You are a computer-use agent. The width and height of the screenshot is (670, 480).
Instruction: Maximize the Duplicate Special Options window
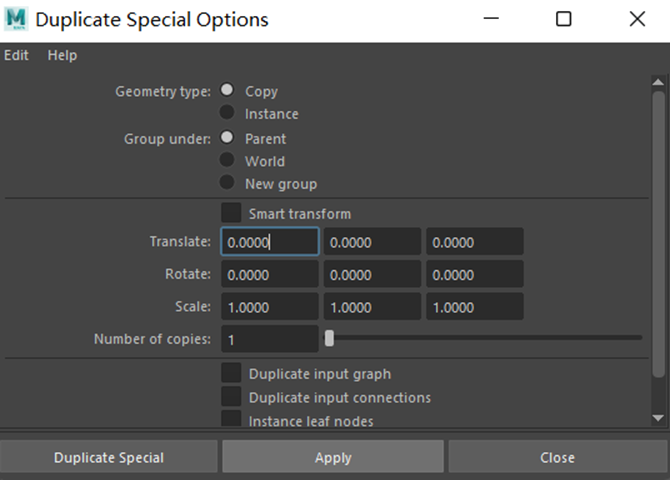(564, 19)
